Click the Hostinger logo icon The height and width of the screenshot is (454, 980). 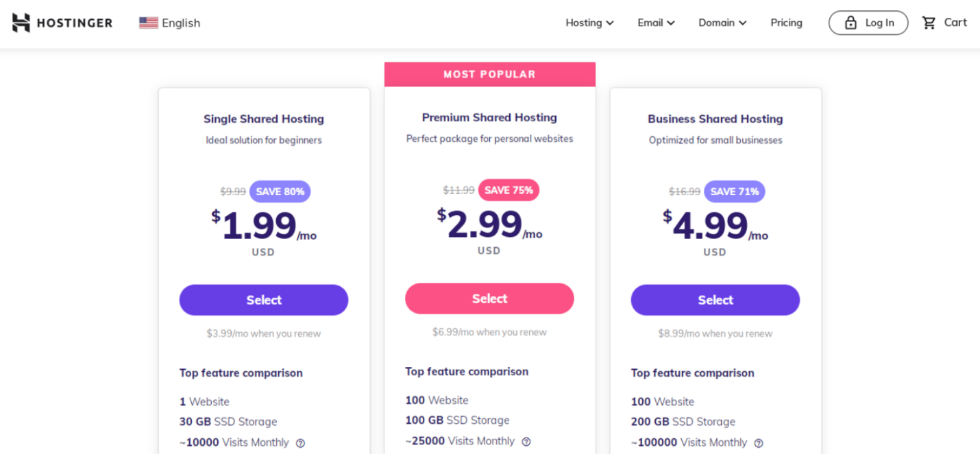[x=21, y=23]
